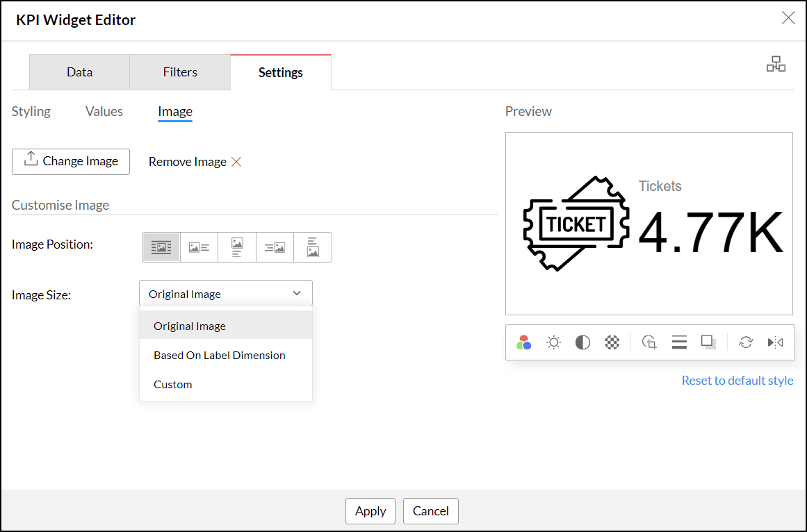Click the contrast half-circle icon

582,342
